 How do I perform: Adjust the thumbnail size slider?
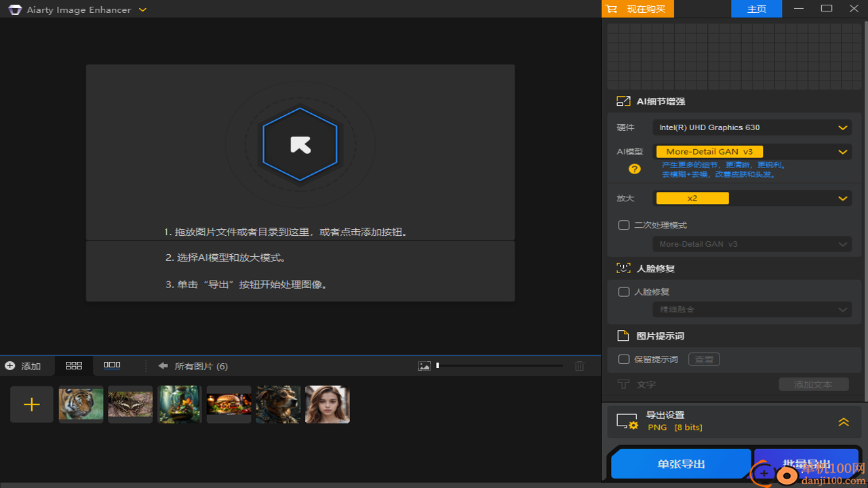500,366
